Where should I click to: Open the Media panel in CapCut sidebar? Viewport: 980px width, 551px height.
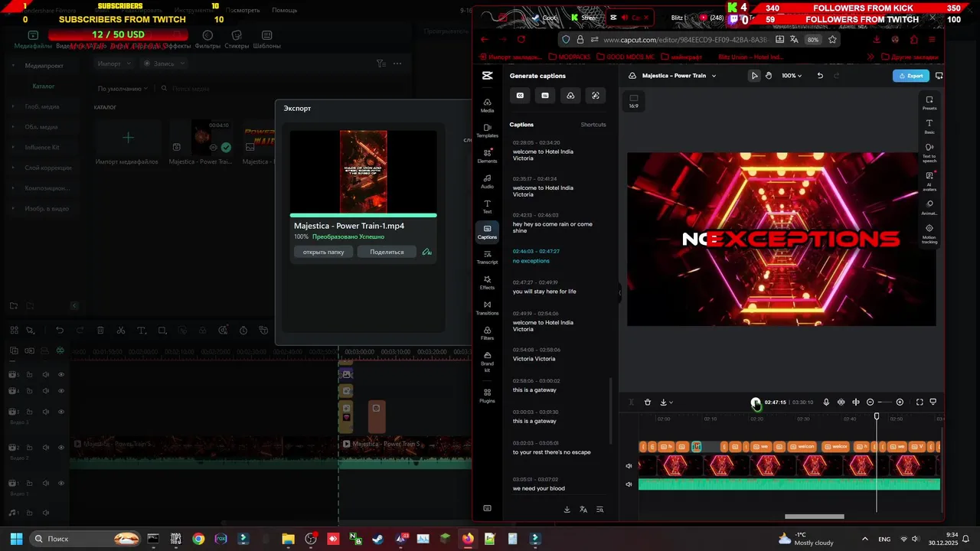[487, 106]
